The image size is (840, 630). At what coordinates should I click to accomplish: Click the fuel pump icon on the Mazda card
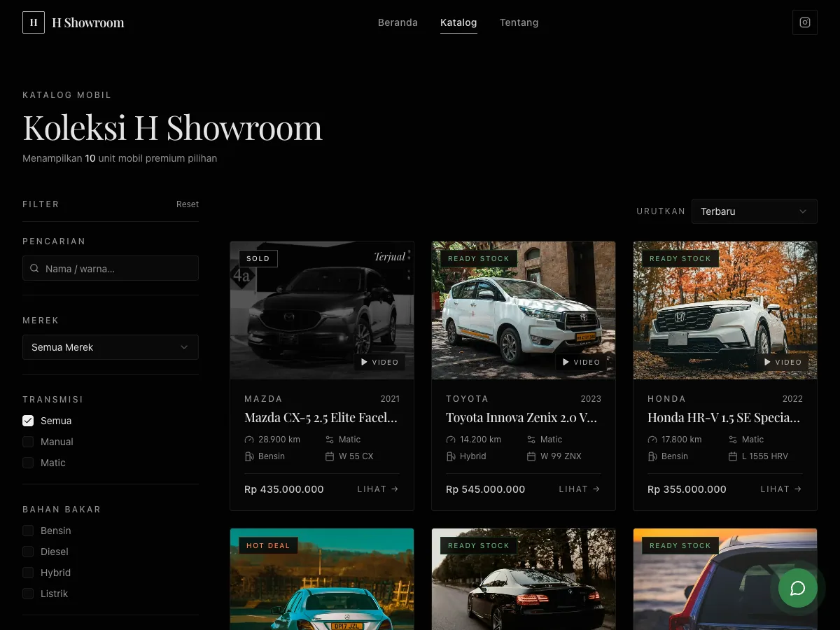click(x=249, y=456)
